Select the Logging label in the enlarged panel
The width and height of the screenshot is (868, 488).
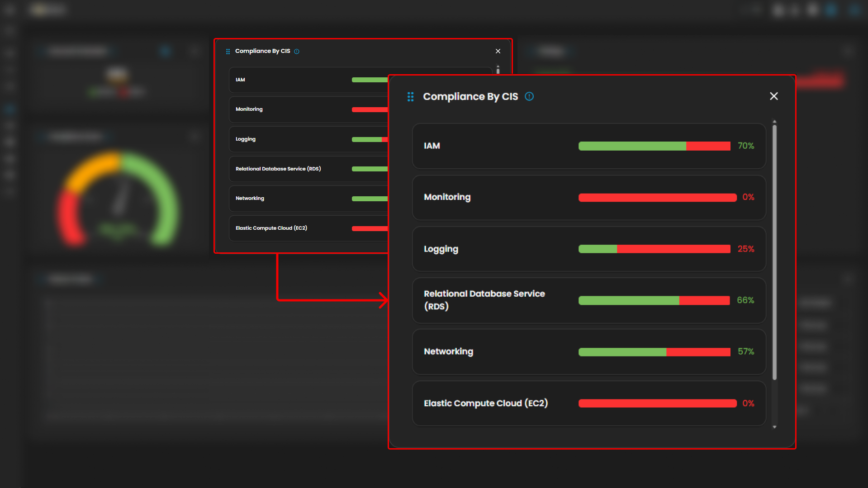(x=441, y=249)
